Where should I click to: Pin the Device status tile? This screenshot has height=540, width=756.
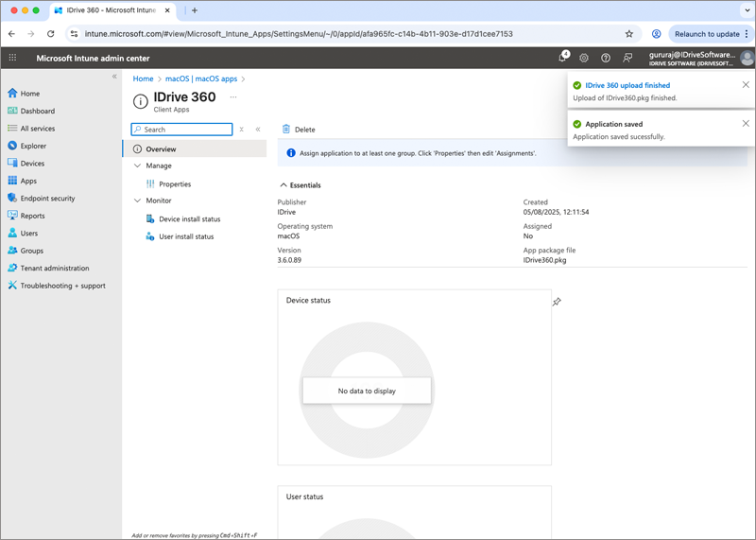click(x=557, y=302)
